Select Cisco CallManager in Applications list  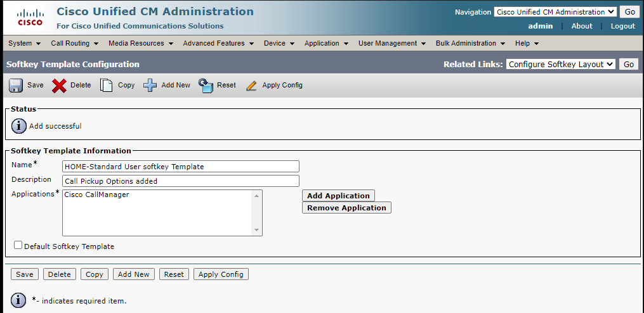coord(96,195)
